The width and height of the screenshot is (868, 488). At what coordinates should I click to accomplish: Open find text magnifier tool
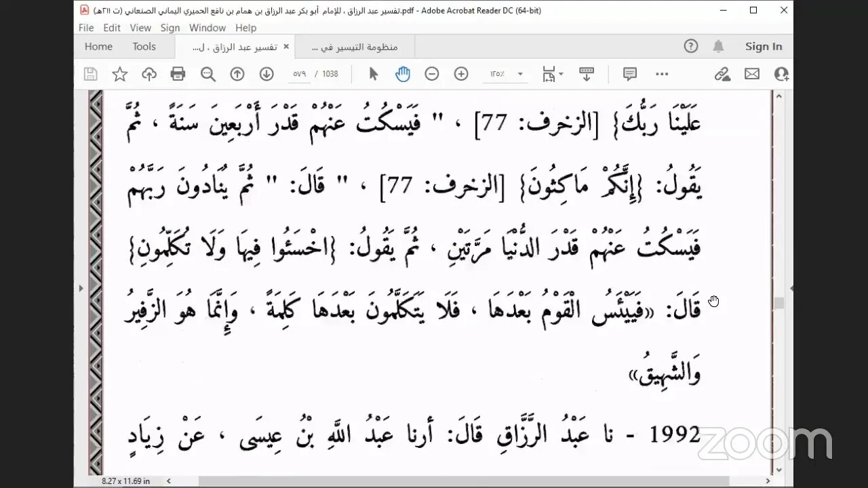208,74
